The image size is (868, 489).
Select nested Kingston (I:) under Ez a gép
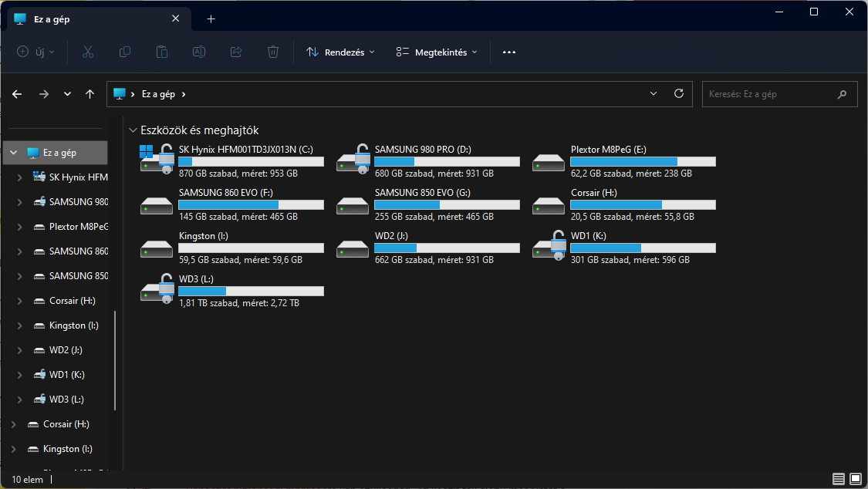pyautogui.click(x=66, y=325)
